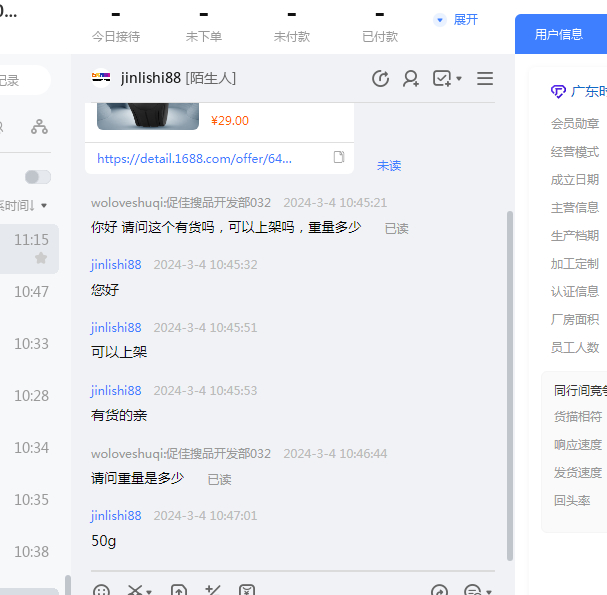Click the chat history clock icon
The height and width of the screenshot is (595, 607).
[x=380, y=78]
